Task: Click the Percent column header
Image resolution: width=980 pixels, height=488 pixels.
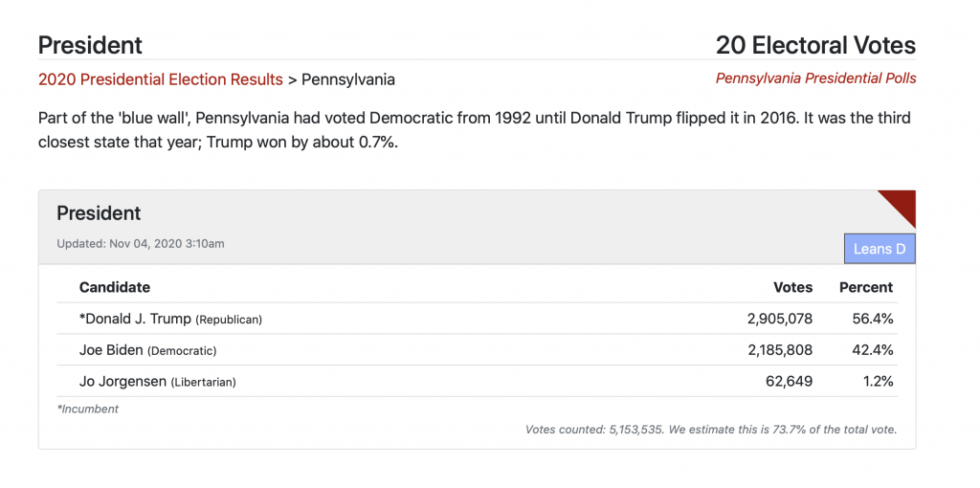Action: coord(865,287)
